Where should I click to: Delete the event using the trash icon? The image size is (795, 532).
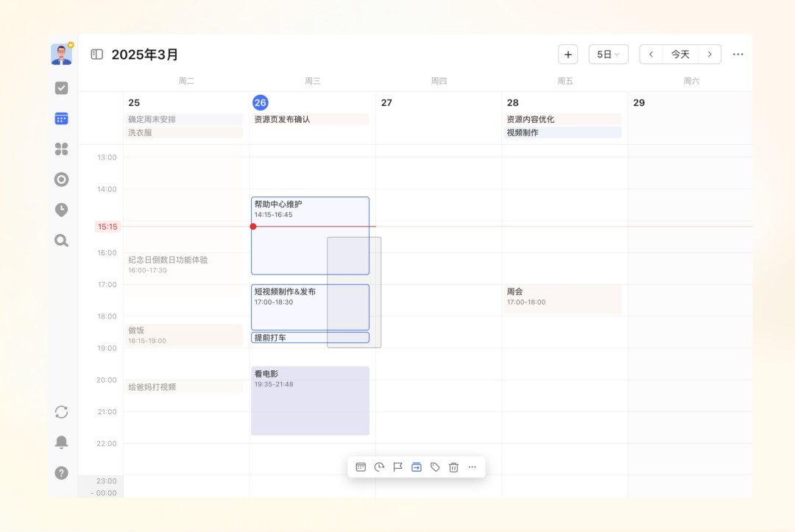tap(453, 467)
